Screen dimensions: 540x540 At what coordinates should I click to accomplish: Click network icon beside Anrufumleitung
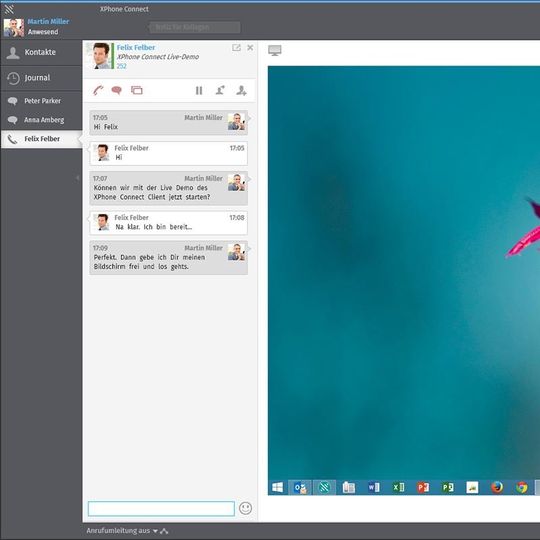(164, 531)
